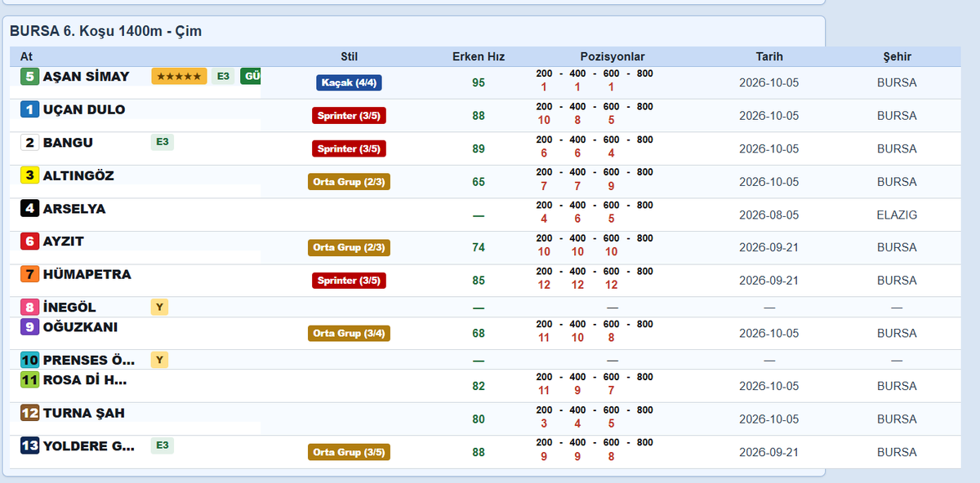Click the E3 tag next to AŞAN SİMAY
Screen dimensions: 980x483
point(223,76)
